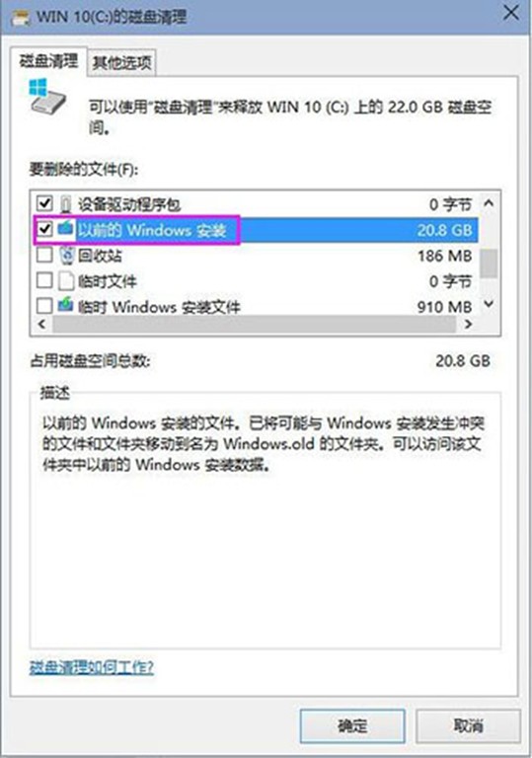532x758 pixels.
Task: Open the 磁盘清理如何工作? link
Action: tap(92, 668)
